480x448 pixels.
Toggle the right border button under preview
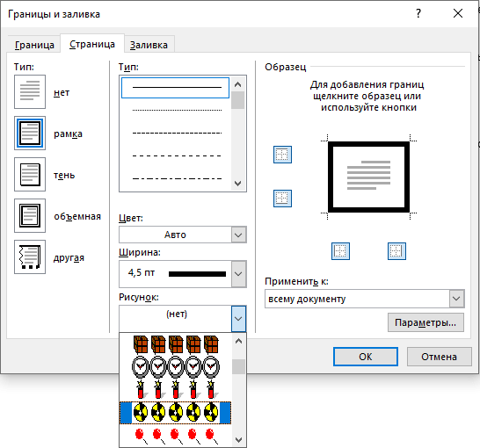(x=396, y=251)
